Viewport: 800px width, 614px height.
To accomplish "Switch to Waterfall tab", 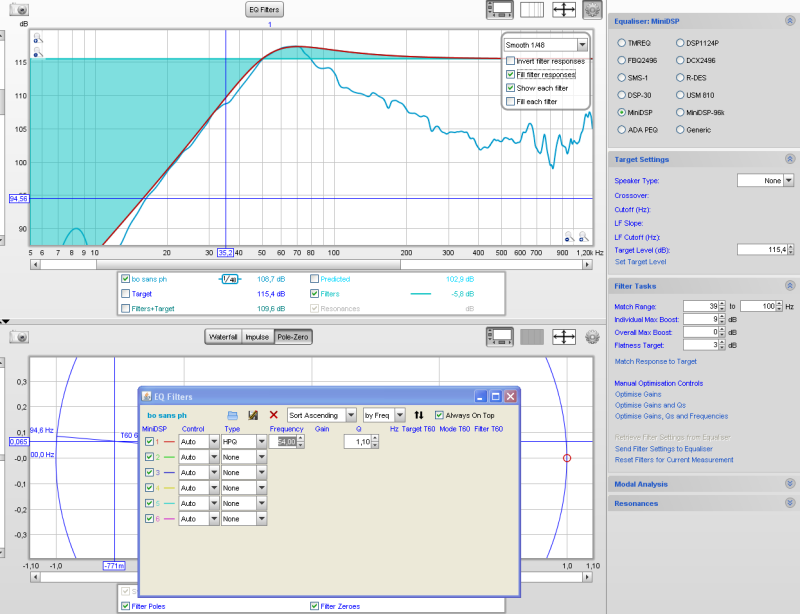I will [x=223, y=337].
